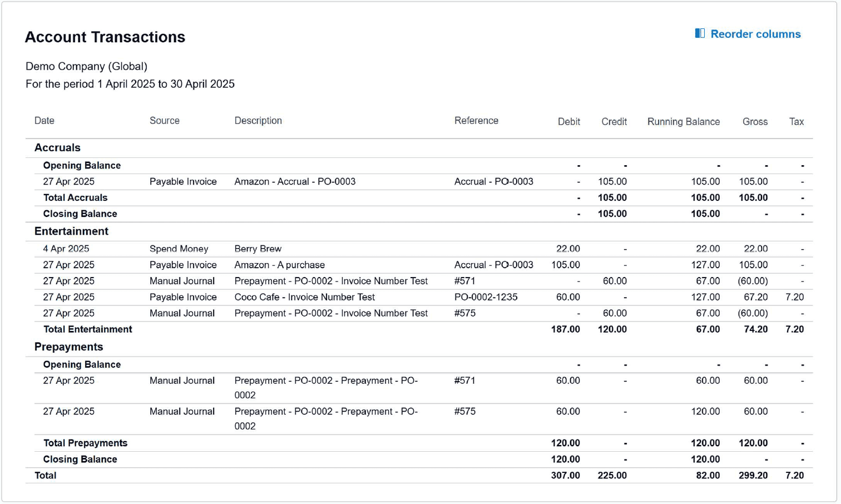Sort by the Reference column header
This screenshot has height=504, width=841.
point(476,120)
